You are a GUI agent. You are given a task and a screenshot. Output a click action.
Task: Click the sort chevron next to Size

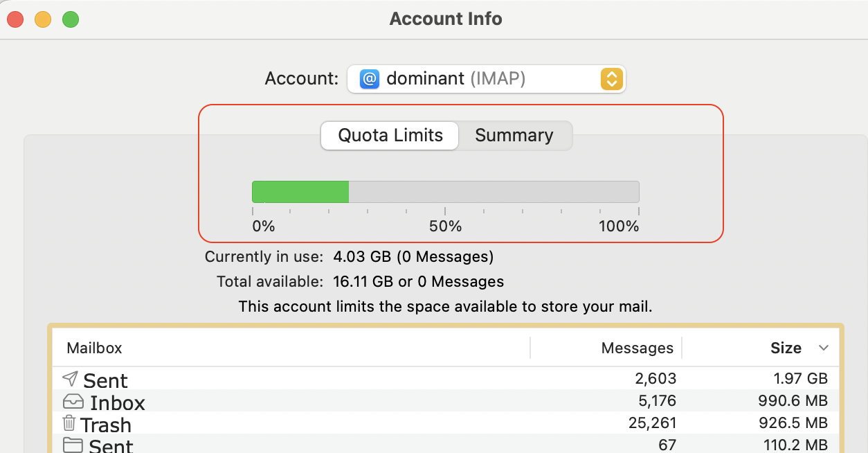tap(824, 348)
